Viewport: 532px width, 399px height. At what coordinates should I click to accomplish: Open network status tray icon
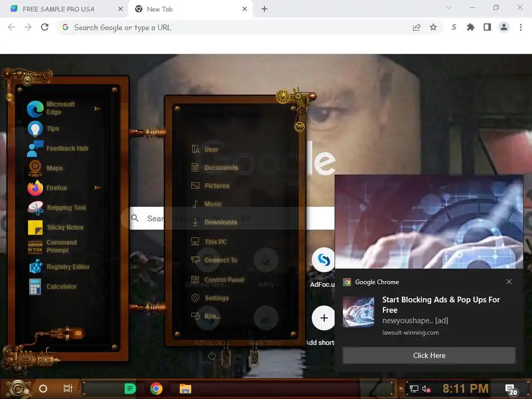(x=414, y=389)
